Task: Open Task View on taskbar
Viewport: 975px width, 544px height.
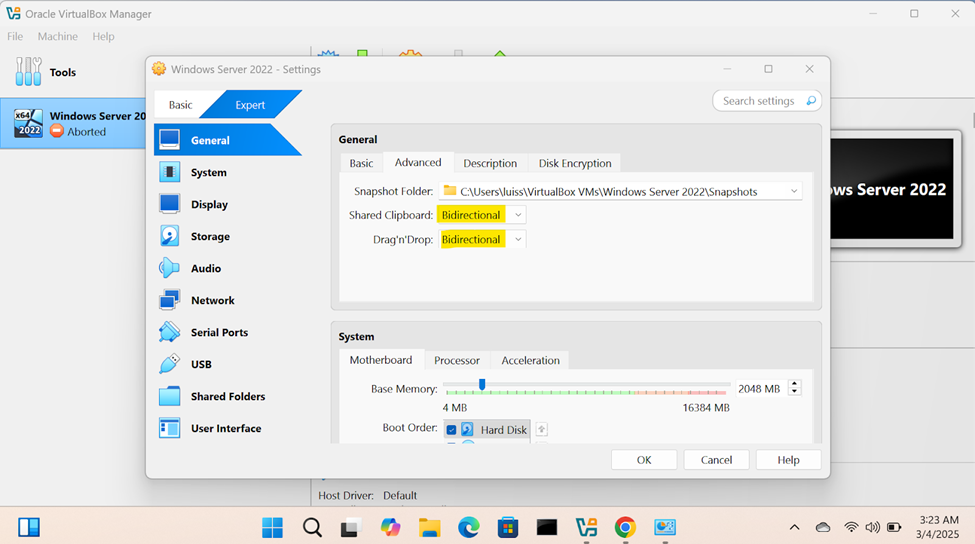Action: [351, 528]
